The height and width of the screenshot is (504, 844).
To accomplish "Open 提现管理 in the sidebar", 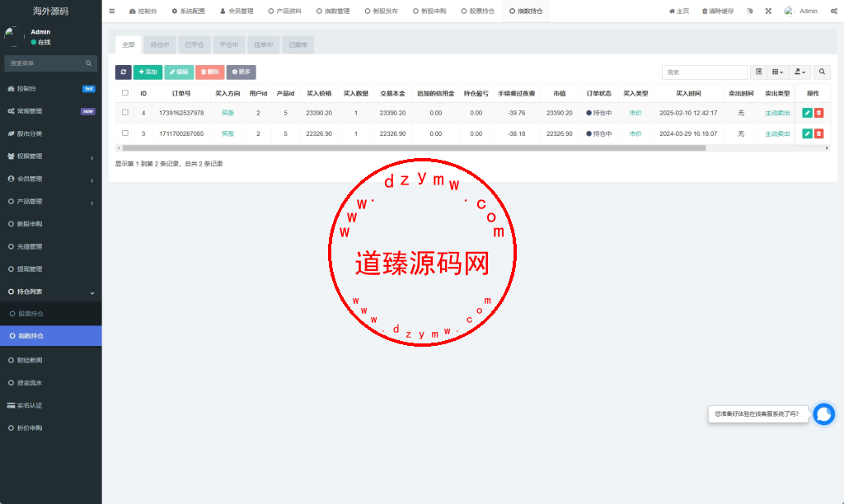I will (x=50, y=269).
